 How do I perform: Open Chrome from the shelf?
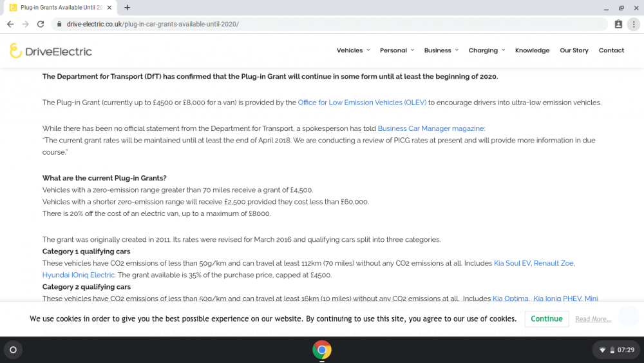[x=321, y=350]
